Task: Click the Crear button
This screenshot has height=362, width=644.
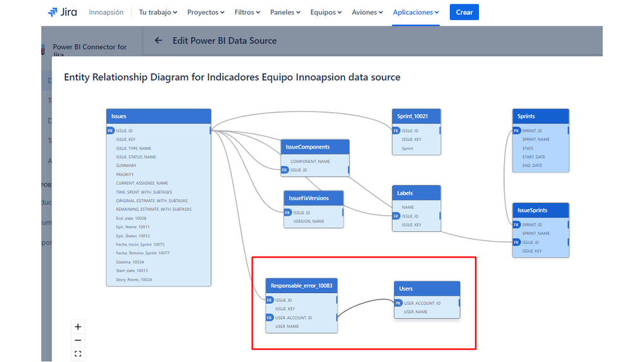Action: click(x=464, y=12)
